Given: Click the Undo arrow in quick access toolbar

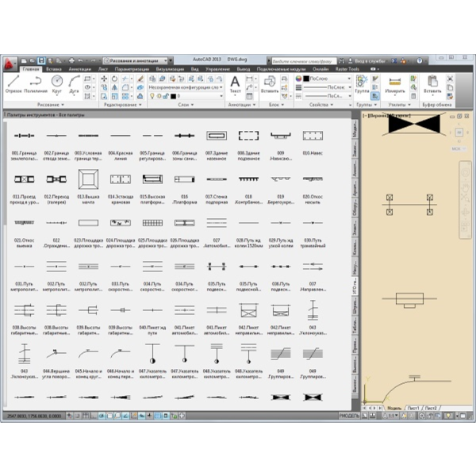Looking at the screenshot, I should point(80,60).
